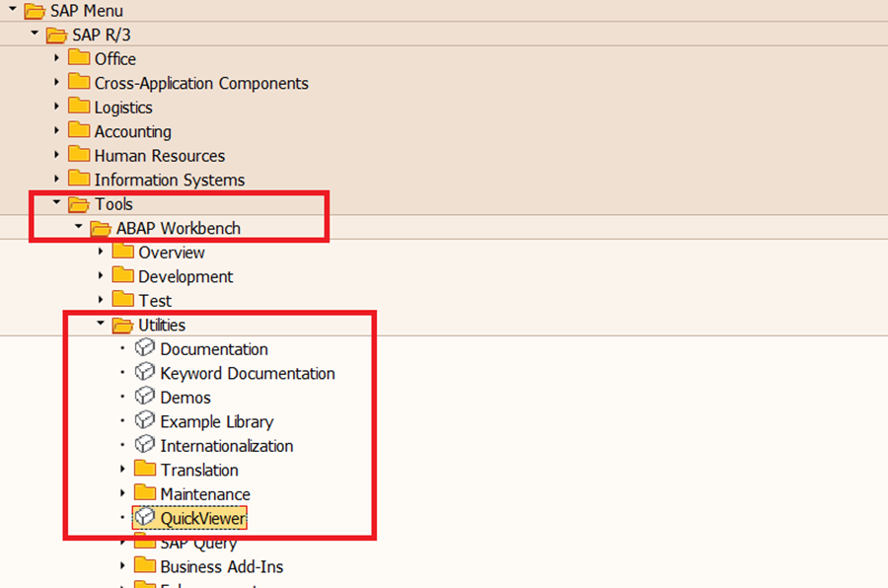Viewport: 888px width, 588px height.
Task: Select the 'Human Resources' label
Action: (x=160, y=156)
